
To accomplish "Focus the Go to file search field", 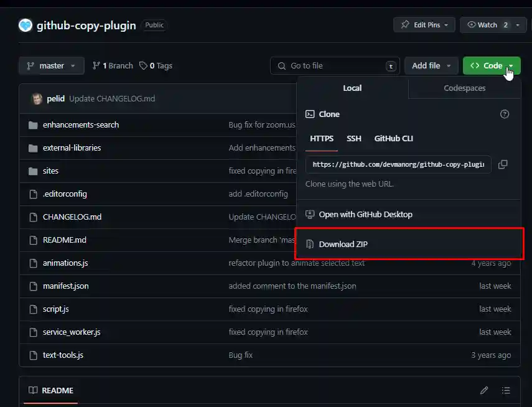I will click(x=335, y=65).
